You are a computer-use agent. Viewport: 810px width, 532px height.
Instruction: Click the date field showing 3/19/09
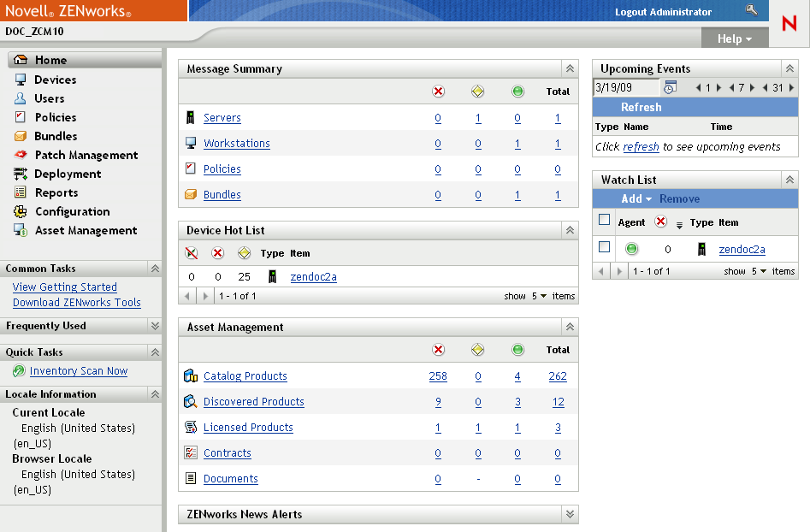point(626,87)
